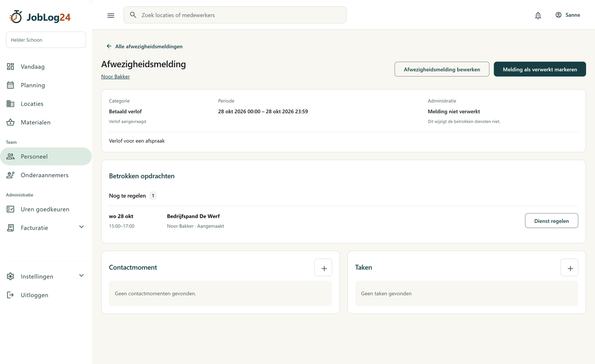
Task: Click the Facturatie receipt icon
Action: (x=10, y=228)
